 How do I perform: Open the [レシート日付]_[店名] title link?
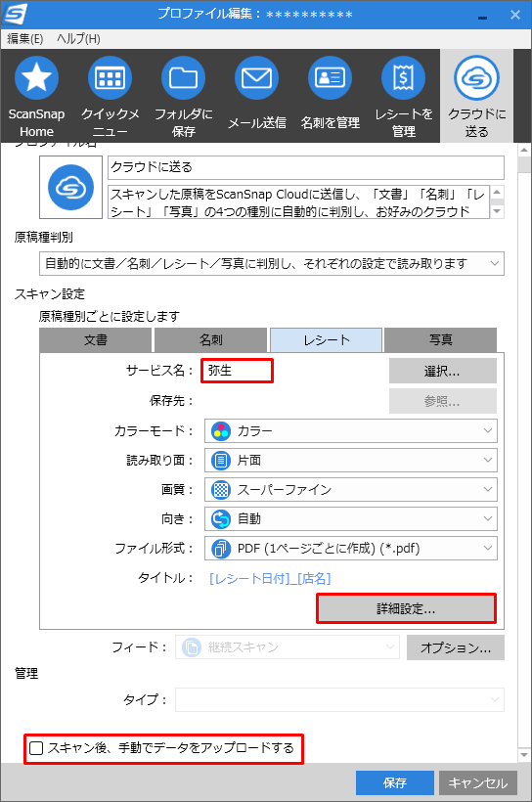[270, 578]
